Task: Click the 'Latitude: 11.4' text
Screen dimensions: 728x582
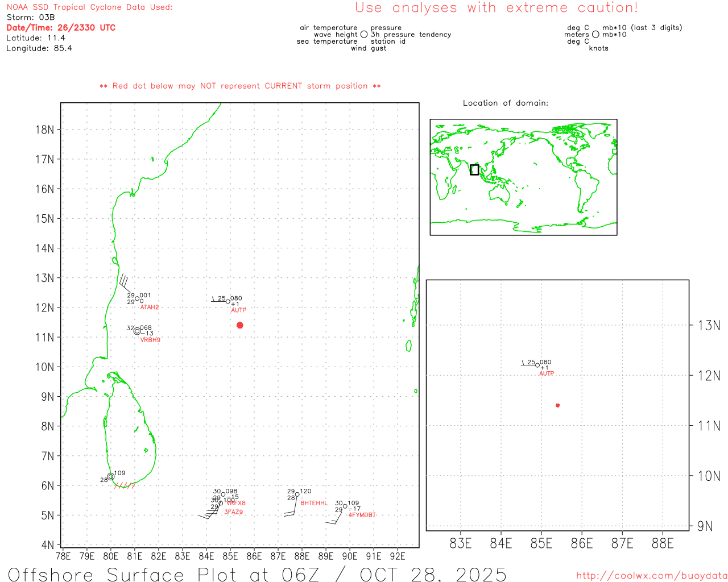Action: point(36,38)
